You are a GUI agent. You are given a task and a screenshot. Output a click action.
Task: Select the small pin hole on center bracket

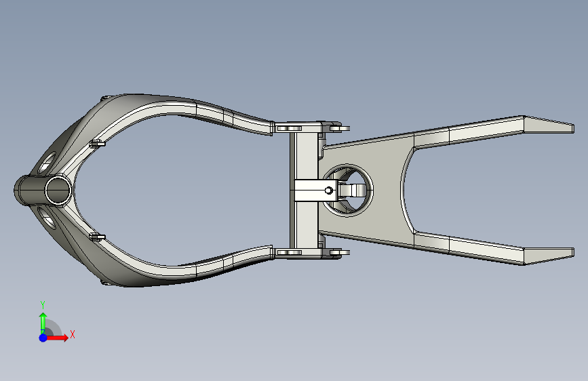click(x=328, y=190)
